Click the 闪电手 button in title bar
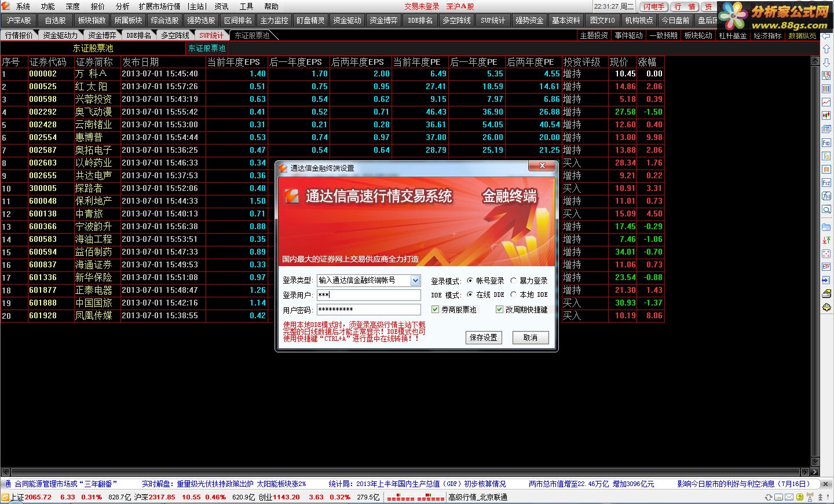The height and width of the screenshot is (504, 834). coord(654,6)
